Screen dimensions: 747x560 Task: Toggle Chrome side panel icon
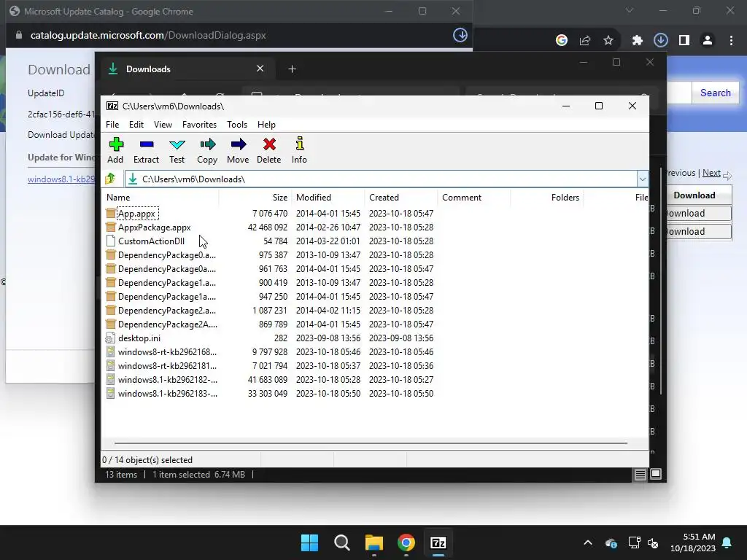click(684, 41)
